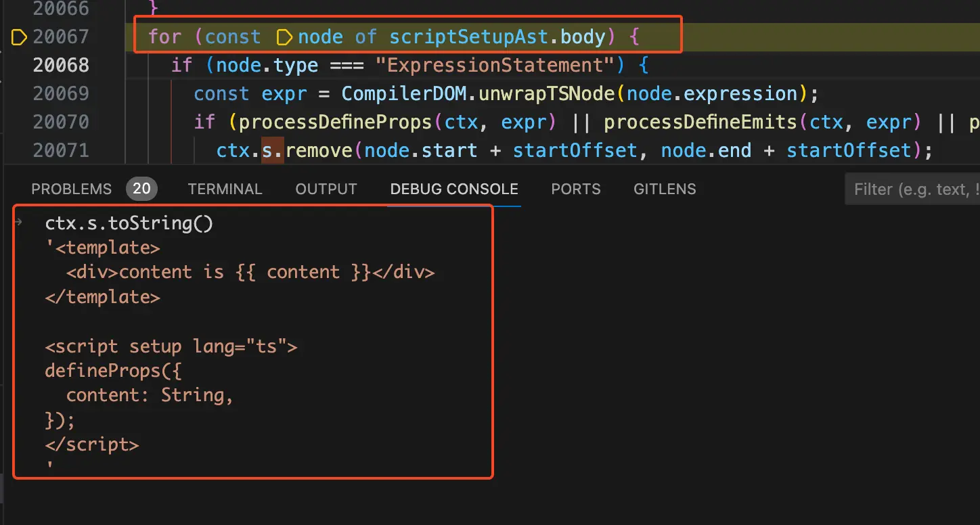980x525 pixels.
Task: Switch to the PROBLEMS panel tab
Action: pyautogui.click(x=71, y=189)
